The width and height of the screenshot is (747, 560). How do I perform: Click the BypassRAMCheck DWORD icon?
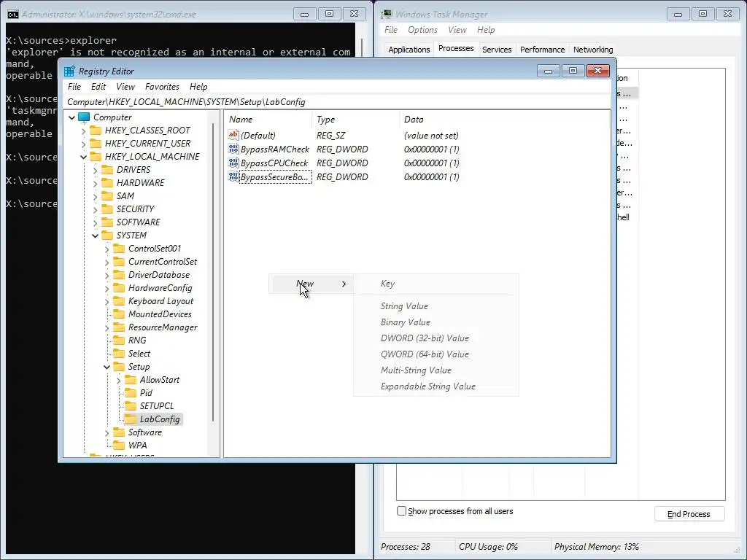pos(233,149)
